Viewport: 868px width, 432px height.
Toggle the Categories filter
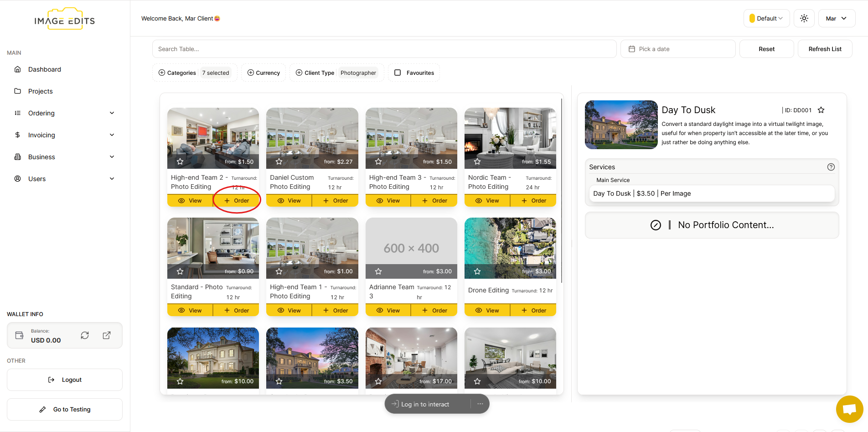click(x=177, y=73)
